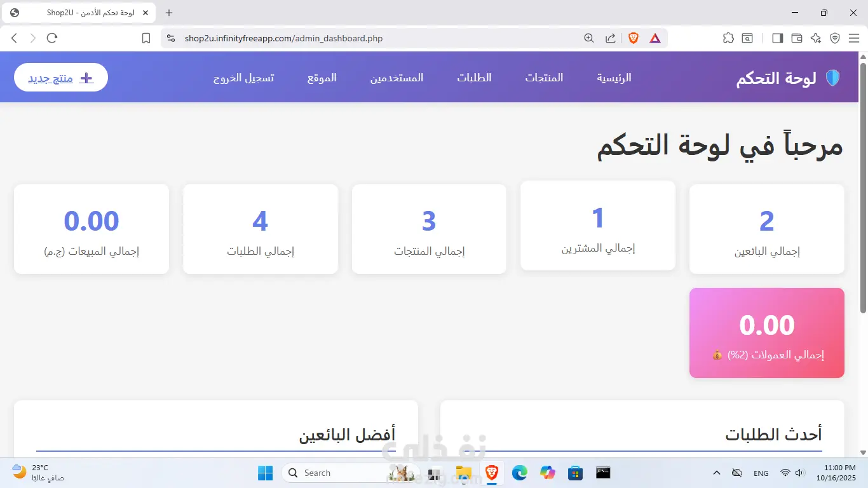Click the shield logo beside لوحة التحكم
The height and width of the screenshot is (488, 868).
[x=832, y=78]
